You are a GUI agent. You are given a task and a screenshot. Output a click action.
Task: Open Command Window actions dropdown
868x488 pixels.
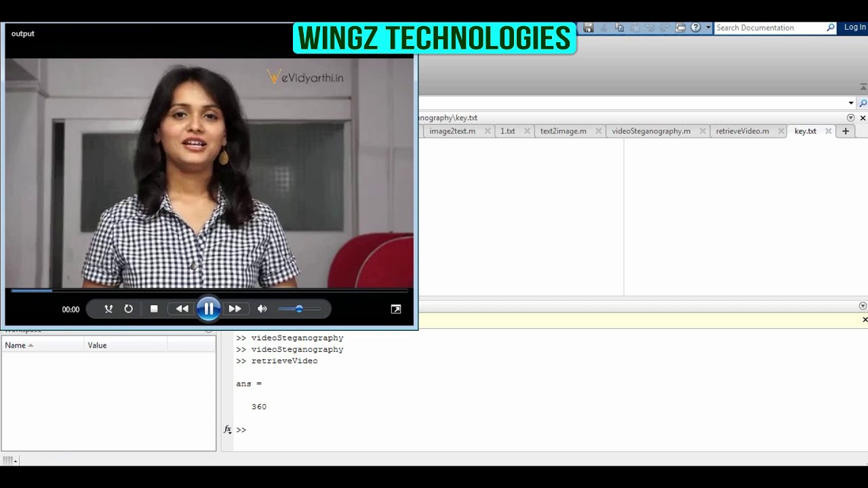[863, 306]
